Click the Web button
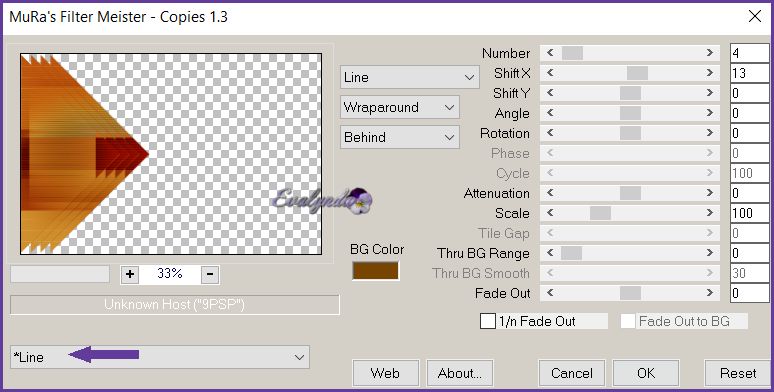Image resolution: width=774 pixels, height=392 pixels. [x=386, y=373]
